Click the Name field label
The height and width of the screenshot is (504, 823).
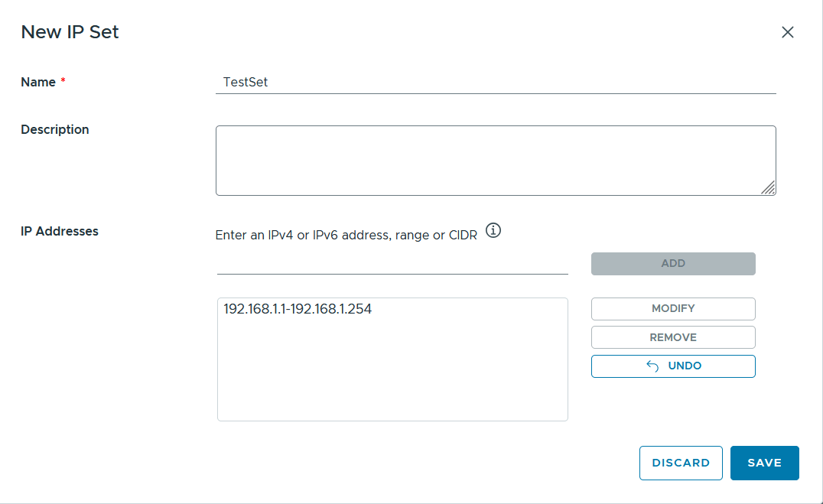38,83
